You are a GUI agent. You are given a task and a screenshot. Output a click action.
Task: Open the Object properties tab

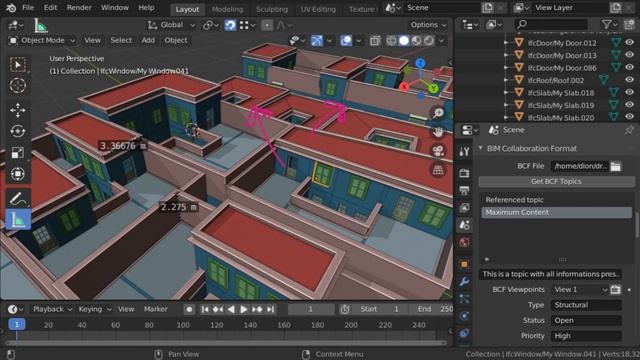coord(464,264)
